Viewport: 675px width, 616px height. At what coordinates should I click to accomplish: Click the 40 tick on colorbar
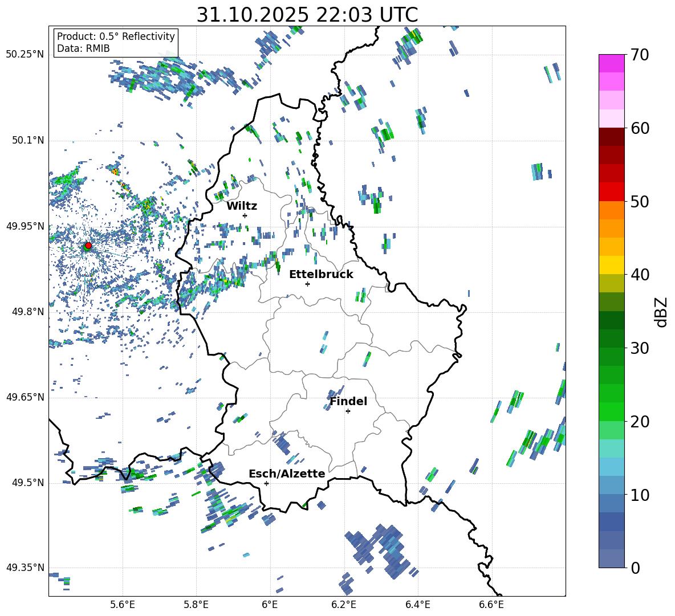pos(640,275)
